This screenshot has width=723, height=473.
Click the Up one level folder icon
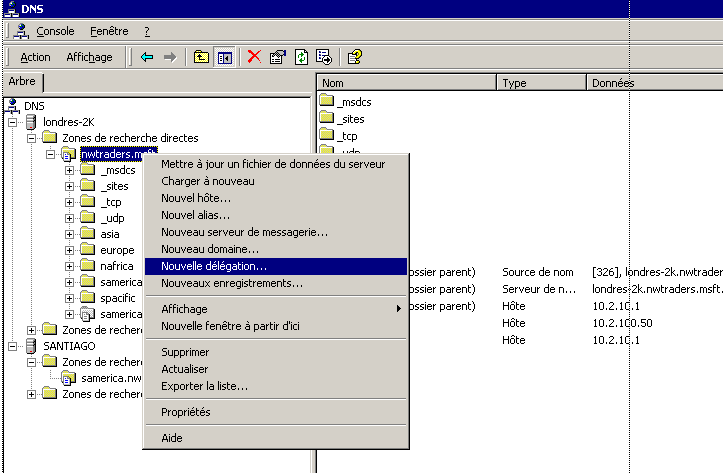(x=201, y=57)
